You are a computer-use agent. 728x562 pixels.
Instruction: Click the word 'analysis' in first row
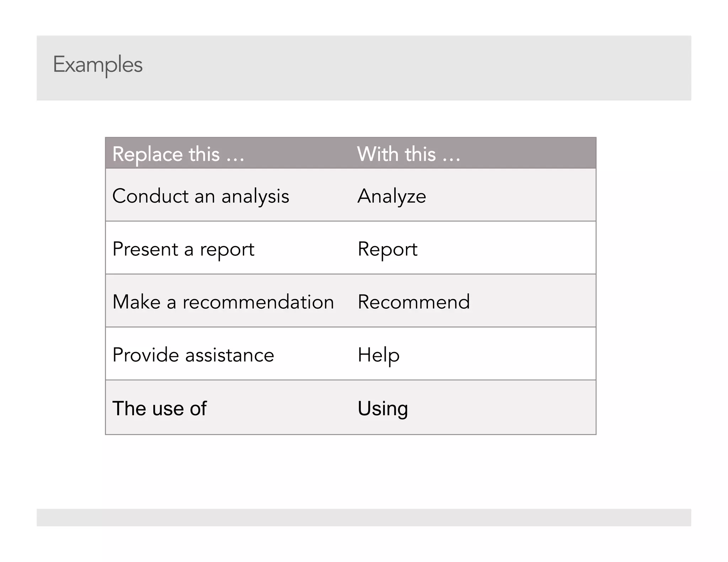[x=256, y=196]
